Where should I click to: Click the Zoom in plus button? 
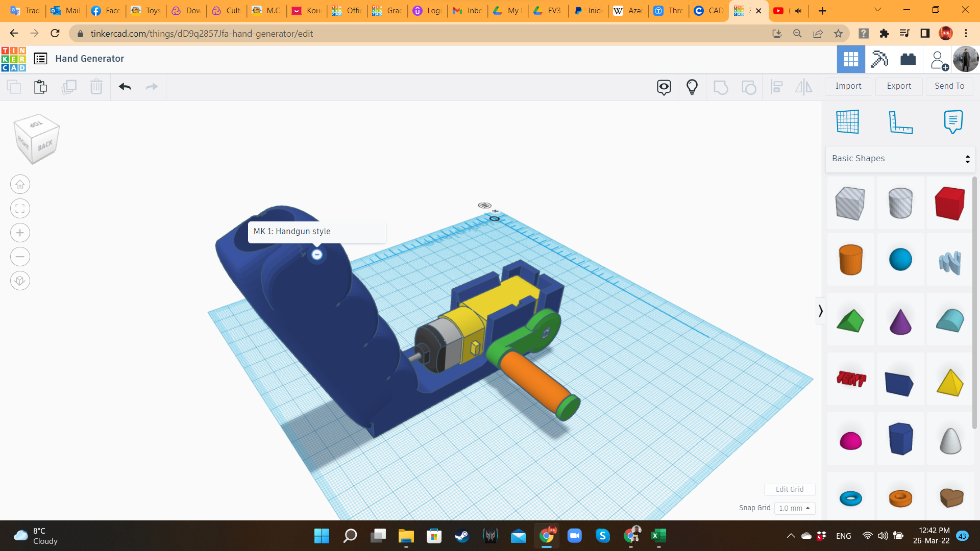[20, 233]
